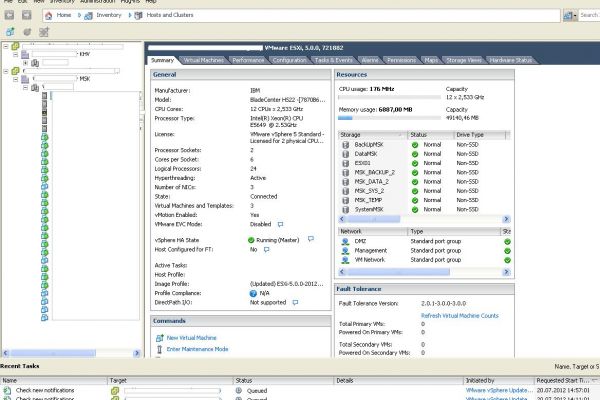Screen dimensions: 600x400
Task: Open the Alarms tab
Action: [370, 60]
